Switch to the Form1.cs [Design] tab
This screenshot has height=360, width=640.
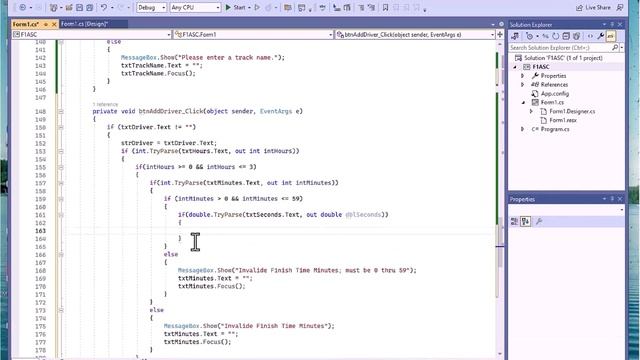click(x=84, y=24)
